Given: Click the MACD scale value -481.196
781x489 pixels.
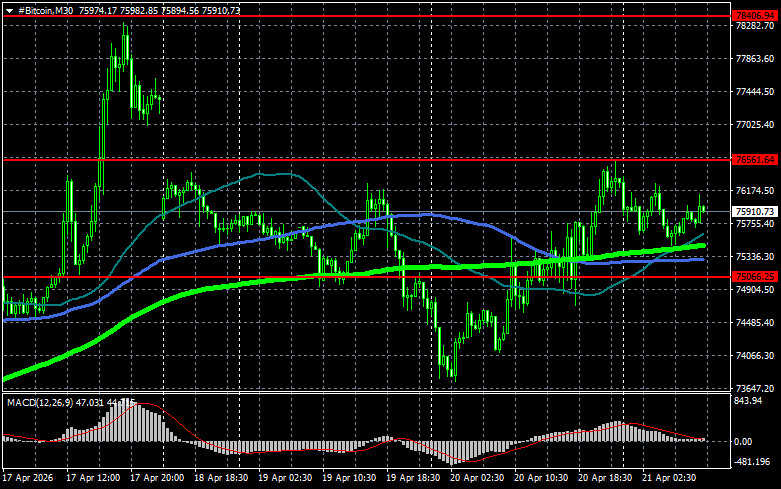Looking at the screenshot, I should click(752, 462).
